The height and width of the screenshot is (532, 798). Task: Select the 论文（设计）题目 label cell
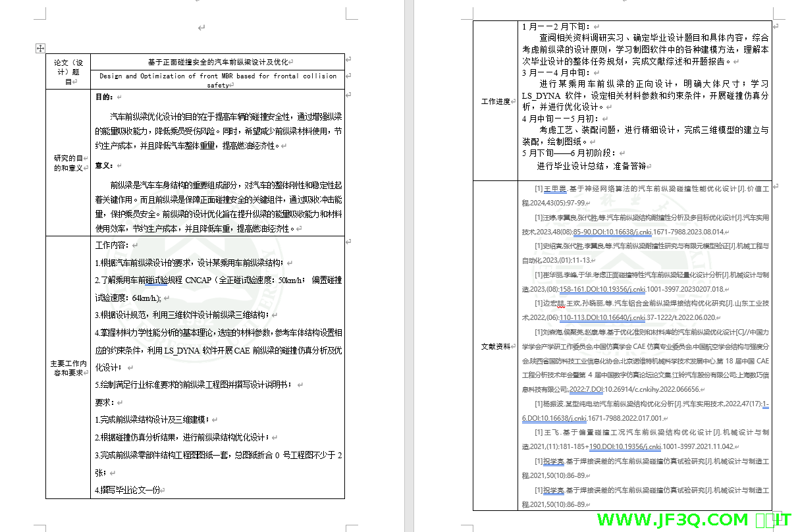[x=67, y=72]
